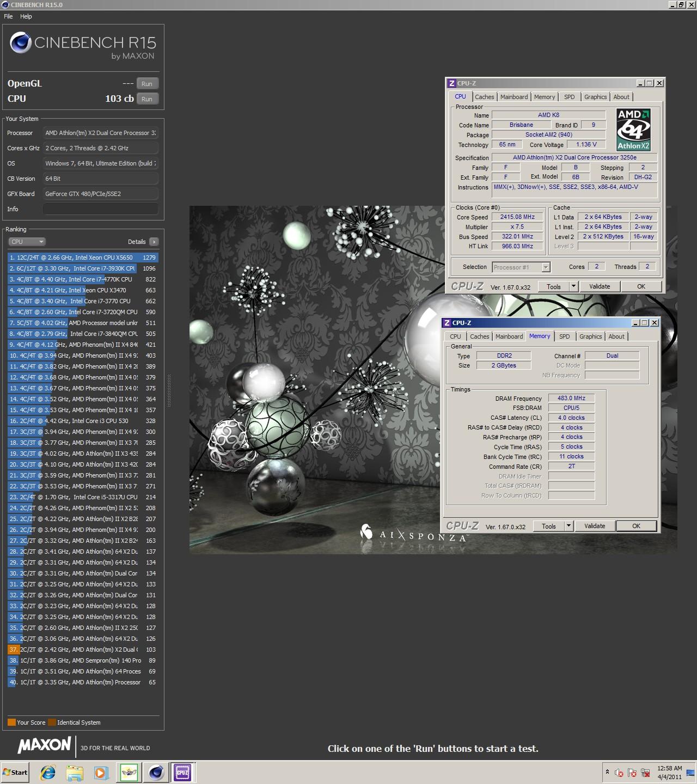
Task: Select the Core i3 530 ranking entry
Action: [83, 421]
